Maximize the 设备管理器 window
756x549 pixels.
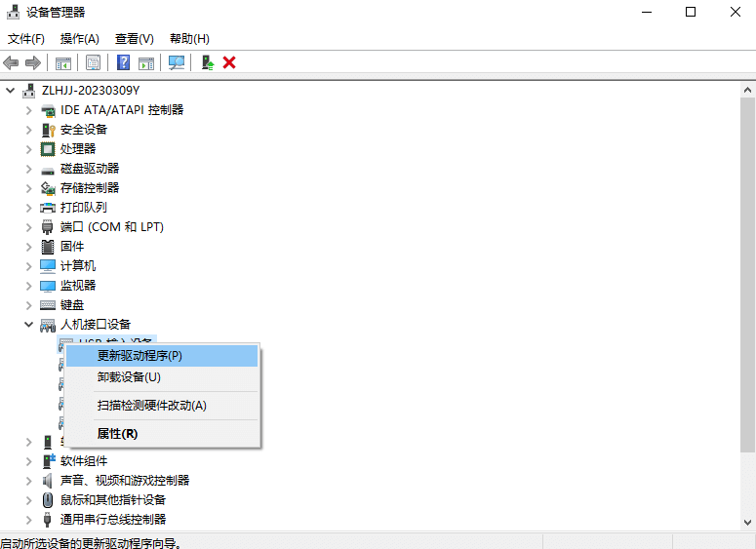691,12
